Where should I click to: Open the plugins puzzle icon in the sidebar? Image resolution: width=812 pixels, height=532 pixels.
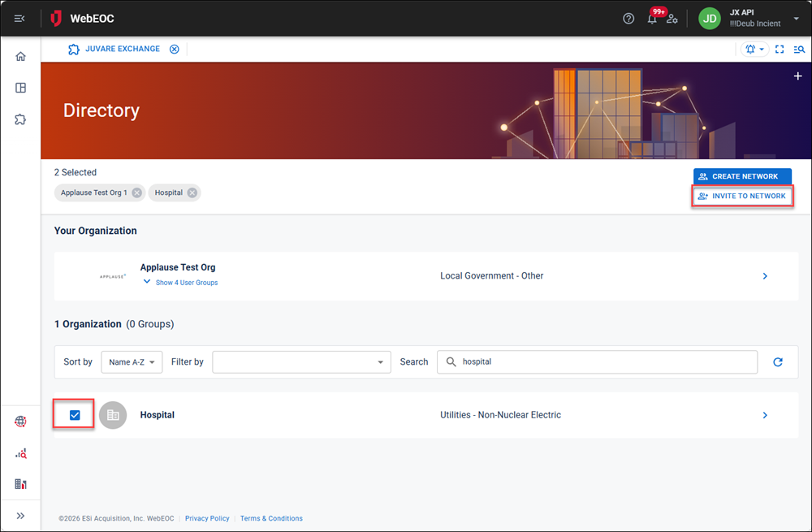click(21, 119)
